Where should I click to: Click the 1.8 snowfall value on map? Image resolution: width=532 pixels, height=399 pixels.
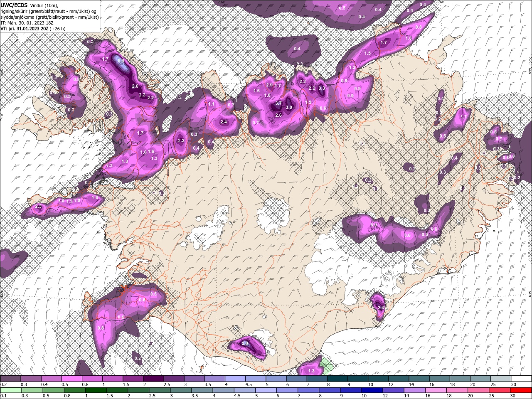pyautogui.click(x=267, y=95)
